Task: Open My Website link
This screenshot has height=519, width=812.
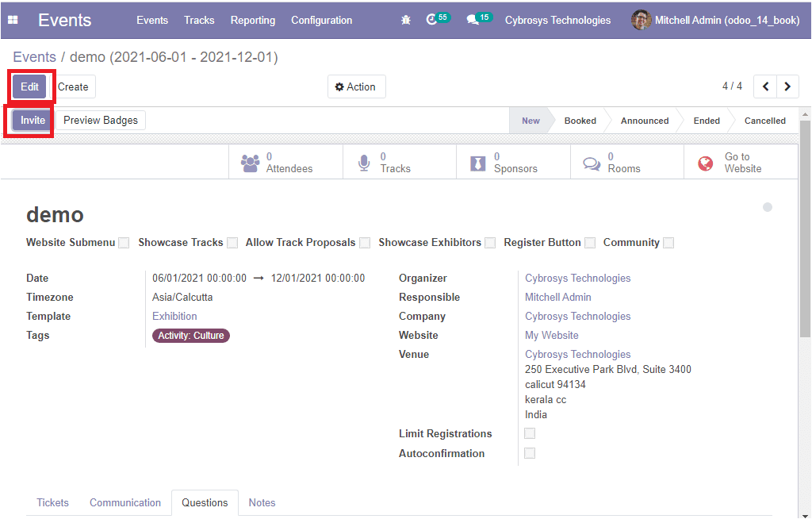Action: 552,336
